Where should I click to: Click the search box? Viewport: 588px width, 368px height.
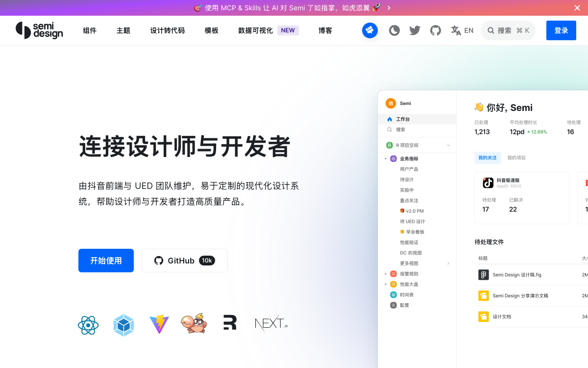pyautogui.click(x=508, y=30)
